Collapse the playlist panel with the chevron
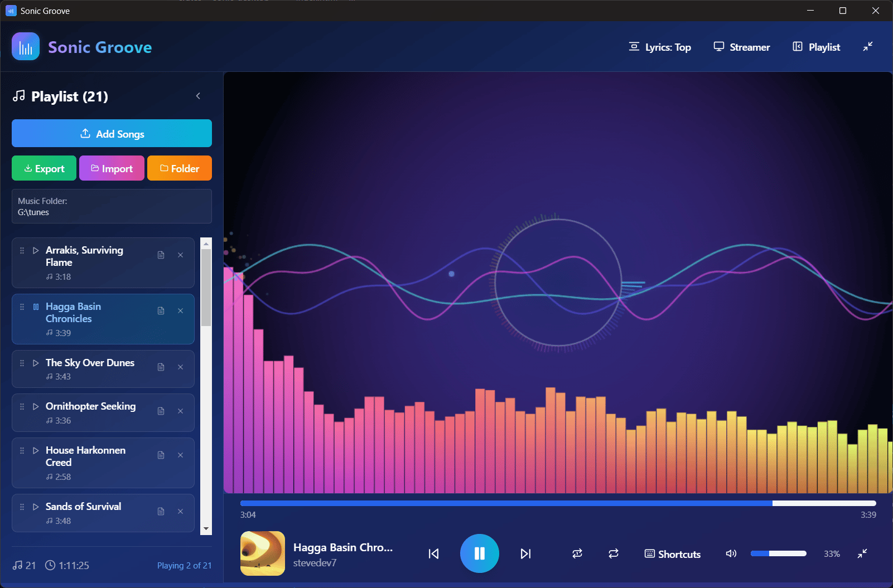 pos(198,96)
